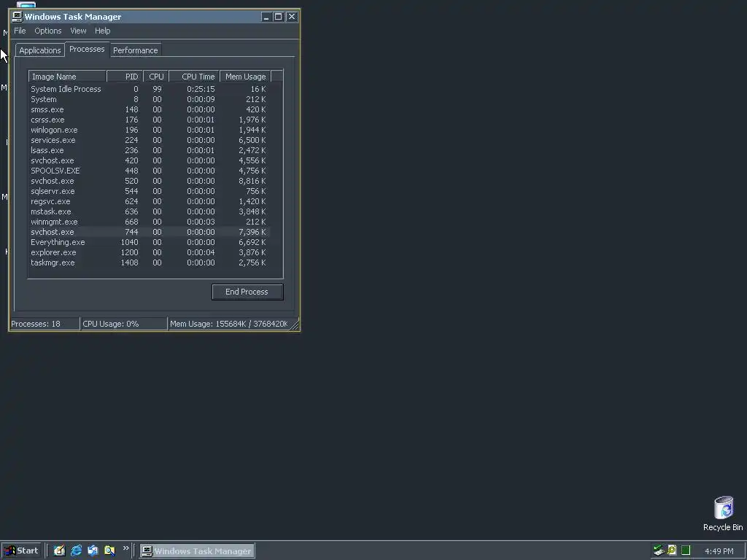Viewport: 747px width, 560px height.
Task: Select svchost.exe with PID 744
Action: pos(149,232)
